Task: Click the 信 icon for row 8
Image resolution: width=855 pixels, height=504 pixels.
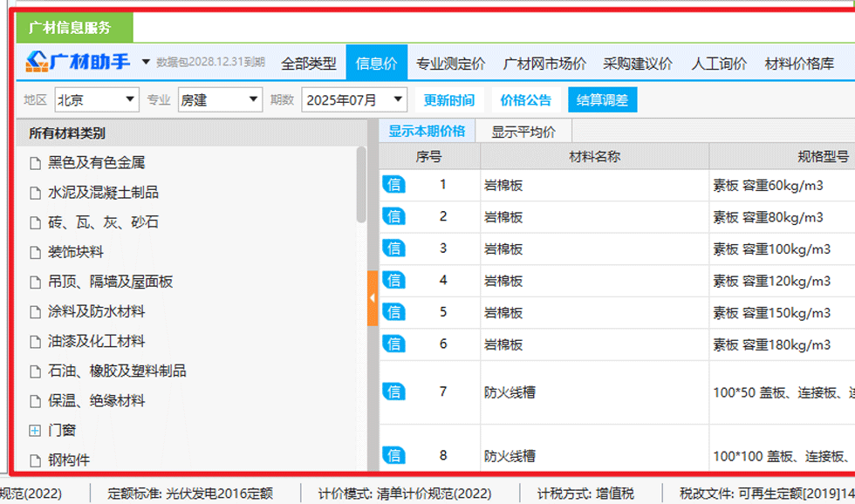Action: pos(394,455)
